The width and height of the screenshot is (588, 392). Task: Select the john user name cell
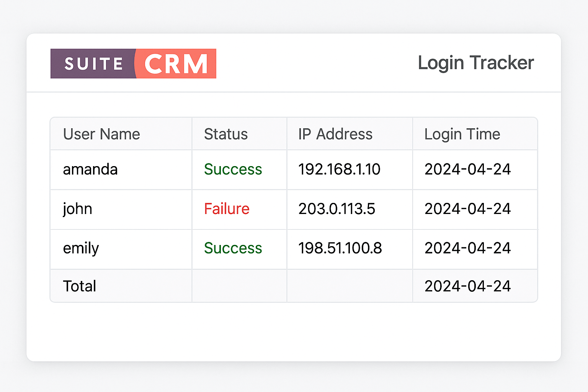pyautogui.click(x=78, y=209)
